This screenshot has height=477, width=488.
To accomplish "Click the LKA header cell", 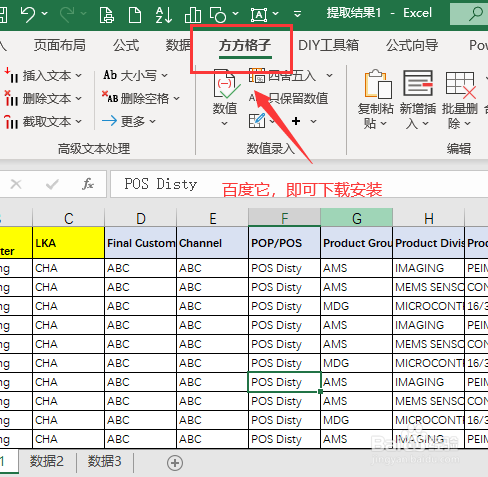I will pos(68,243).
